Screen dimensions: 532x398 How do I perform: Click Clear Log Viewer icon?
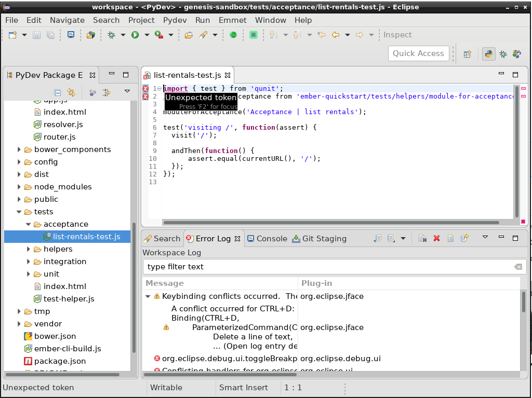click(422, 239)
